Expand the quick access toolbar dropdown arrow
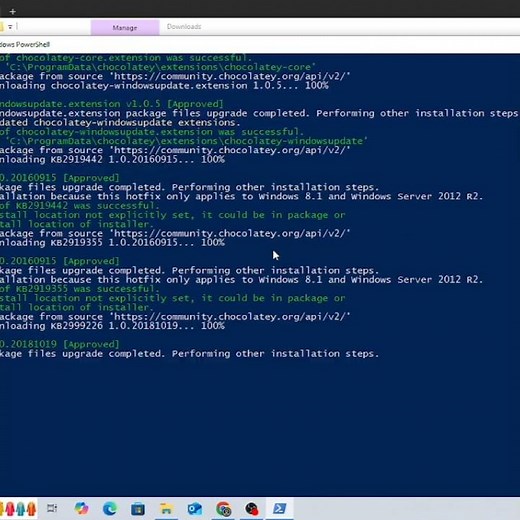This screenshot has height=520, width=520. tap(10, 27)
